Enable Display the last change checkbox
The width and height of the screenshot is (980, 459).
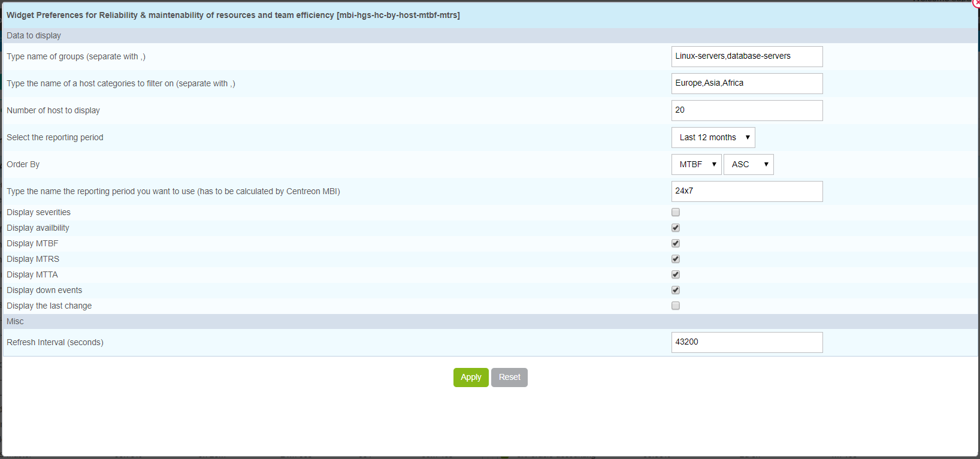[x=676, y=306]
